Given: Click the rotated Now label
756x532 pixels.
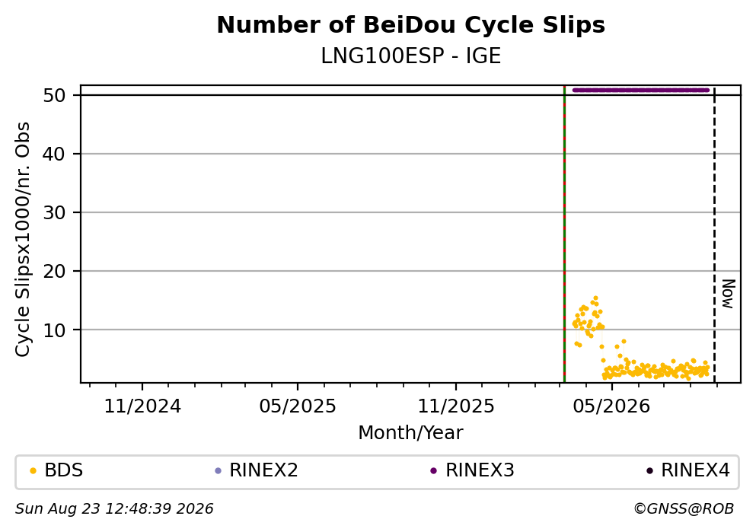Looking at the screenshot, I should pos(728,294).
